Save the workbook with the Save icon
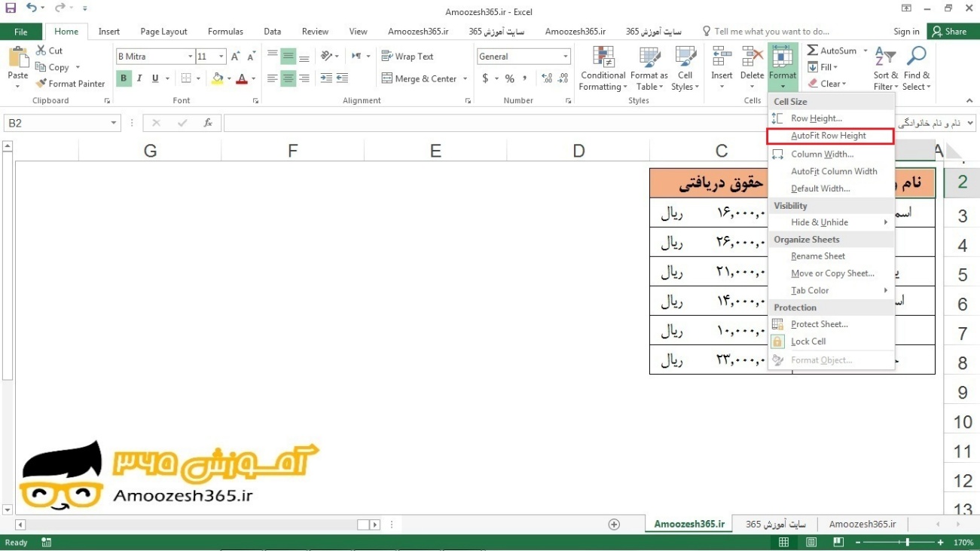 [x=11, y=8]
